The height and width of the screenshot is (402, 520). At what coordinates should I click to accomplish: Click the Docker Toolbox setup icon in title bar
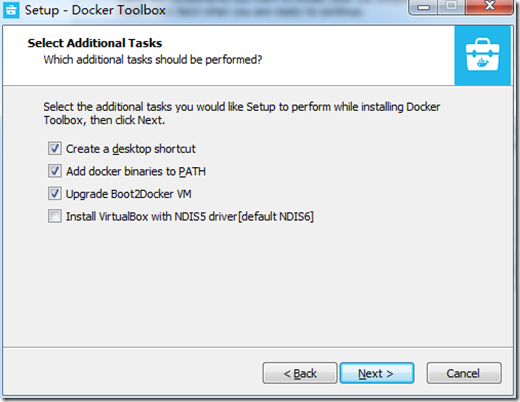(x=11, y=10)
